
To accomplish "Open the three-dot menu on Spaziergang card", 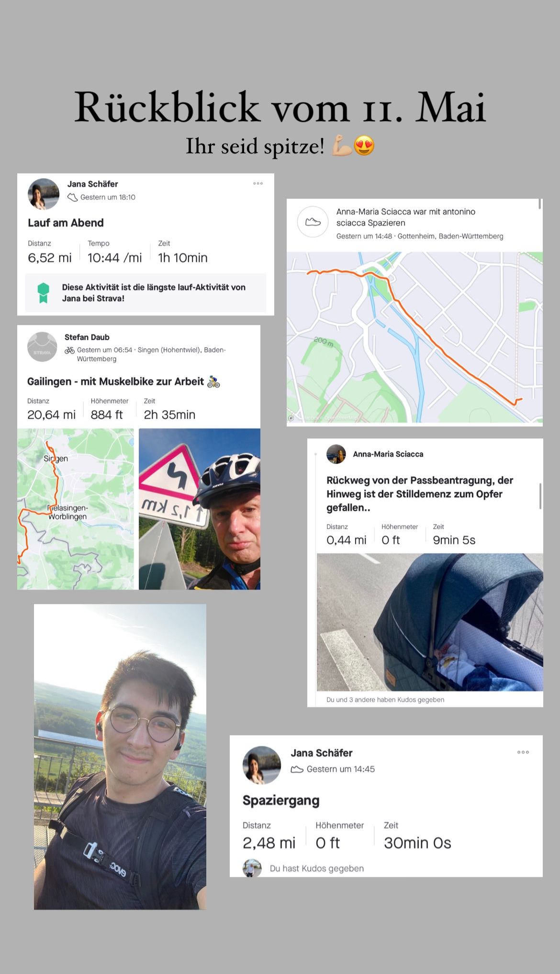I will (523, 752).
